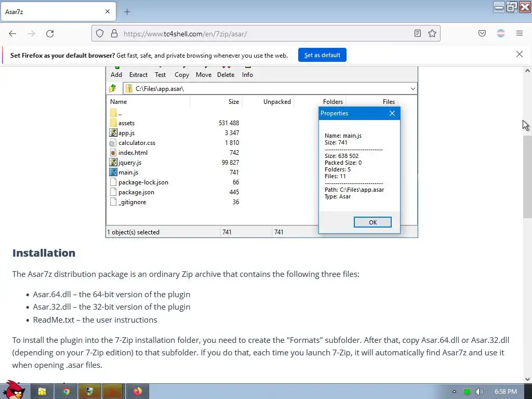Dismiss the default browser notification bar
The image size is (532, 399).
click(520, 54)
